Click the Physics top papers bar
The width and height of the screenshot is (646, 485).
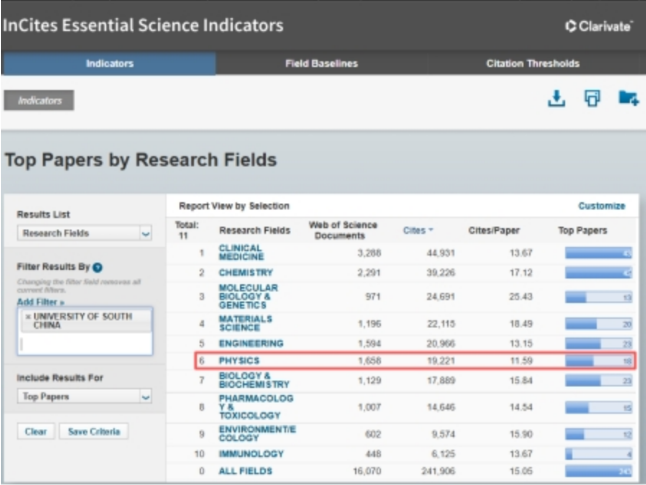click(598, 361)
